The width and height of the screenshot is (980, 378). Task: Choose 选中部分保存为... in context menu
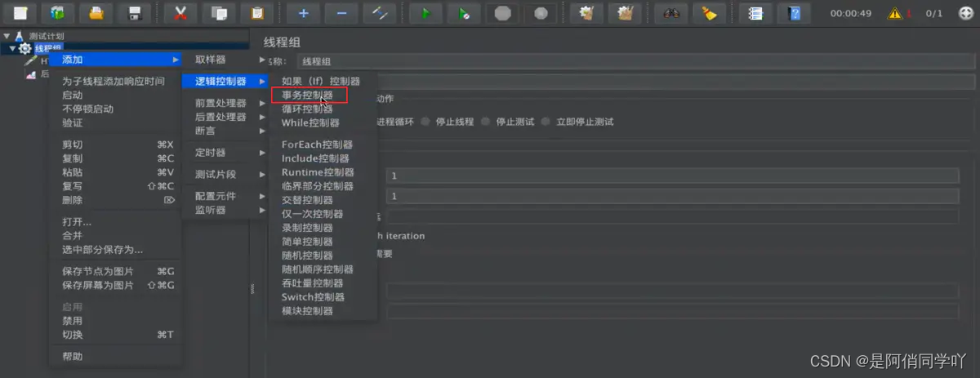116,249
